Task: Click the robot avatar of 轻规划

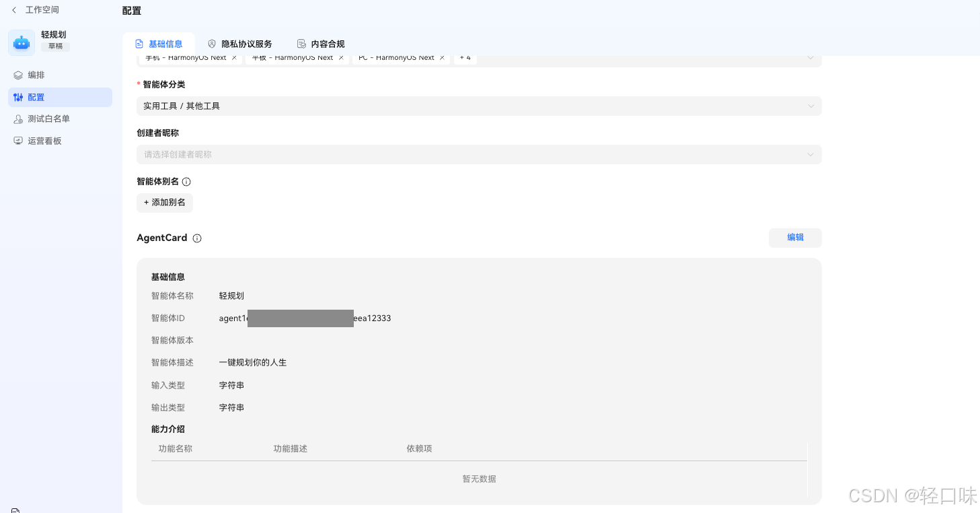Action: tap(22, 42)
